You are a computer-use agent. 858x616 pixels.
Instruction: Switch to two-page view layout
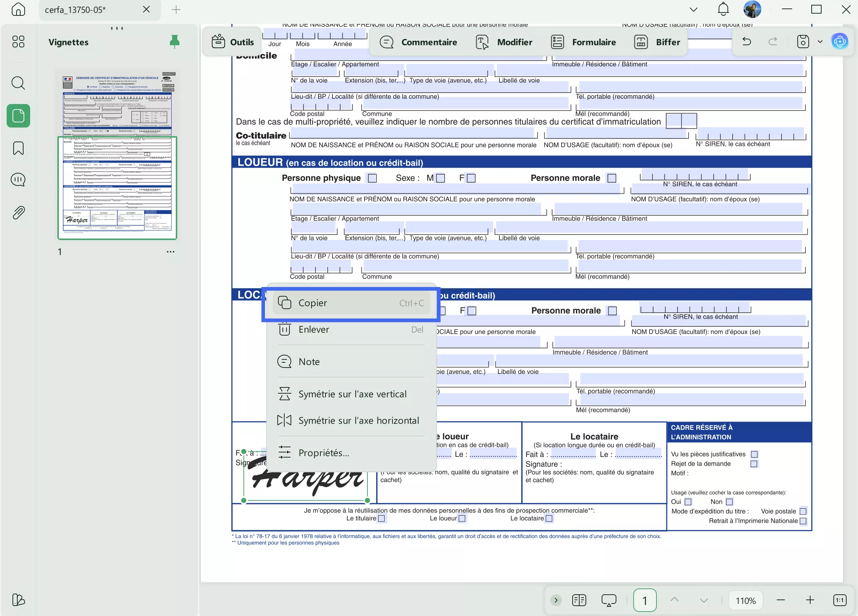579,600
